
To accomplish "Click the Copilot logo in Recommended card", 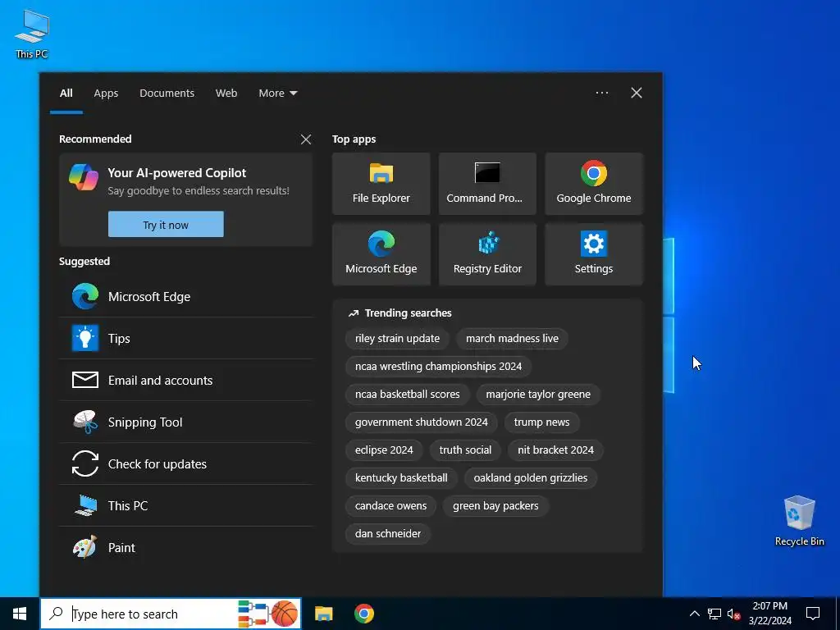I will [x=84, y=177].
